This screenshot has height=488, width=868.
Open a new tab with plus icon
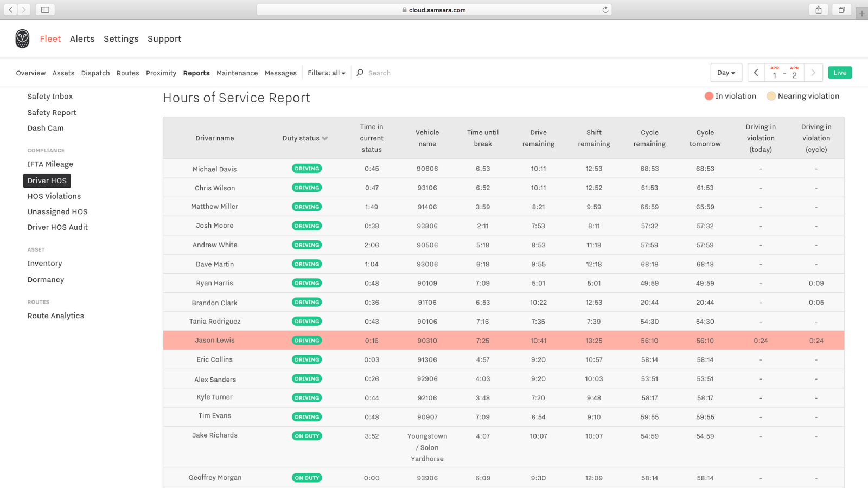[x=861, y=14]
